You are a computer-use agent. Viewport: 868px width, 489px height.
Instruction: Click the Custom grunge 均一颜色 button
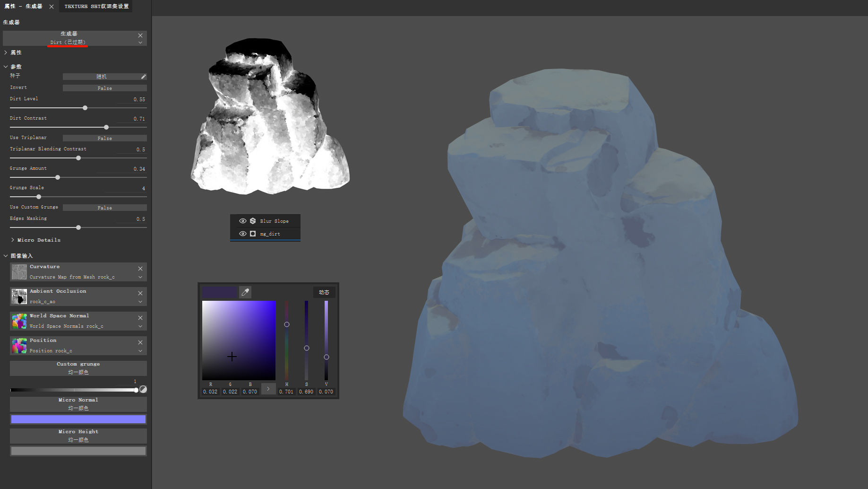pyautogui.click(x=78, y=368)
